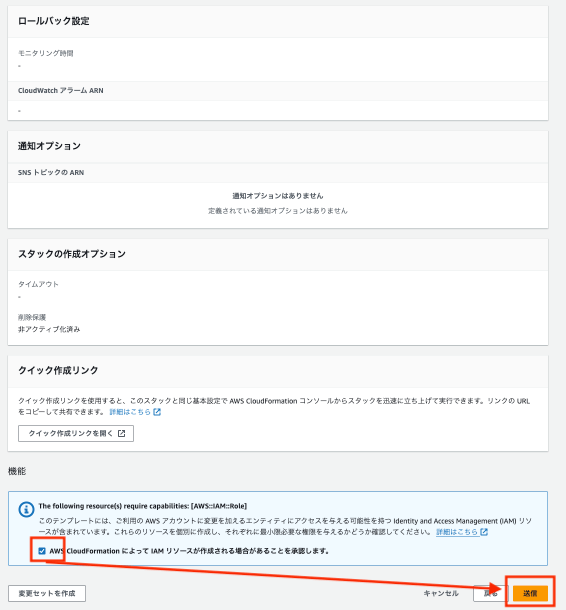Click the タイムアウト label
This screenshot has height=610, width=566.
tap(38, 284)
